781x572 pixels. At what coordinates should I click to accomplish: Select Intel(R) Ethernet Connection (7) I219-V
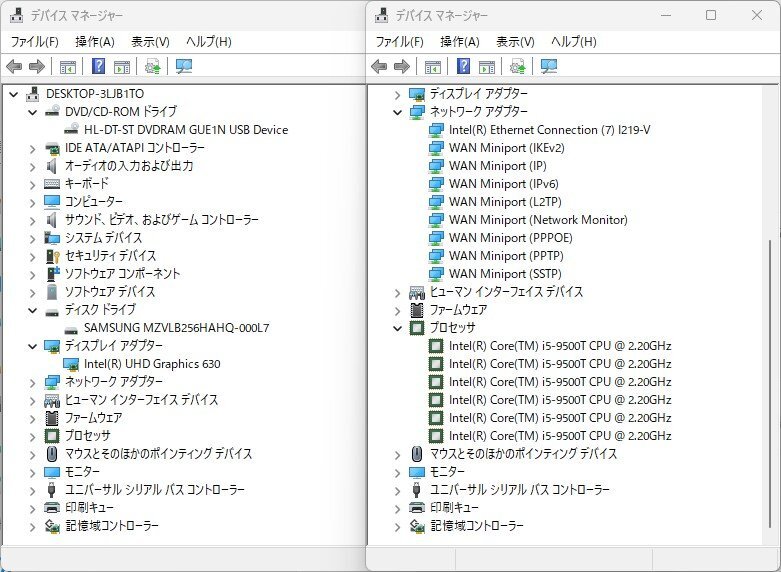549,130
